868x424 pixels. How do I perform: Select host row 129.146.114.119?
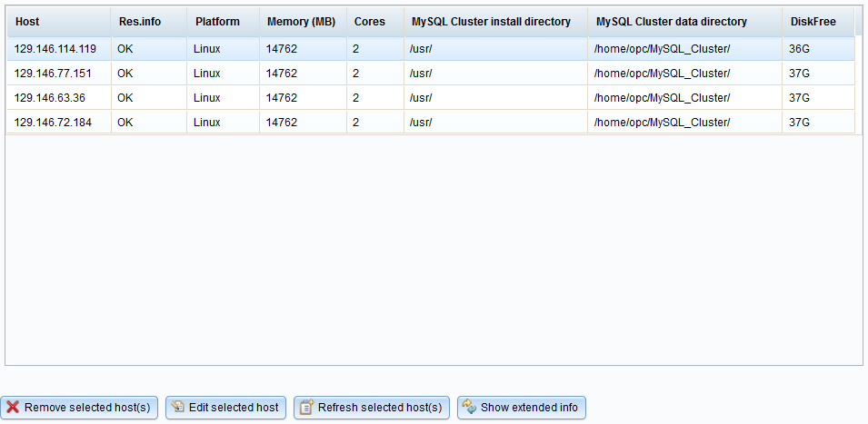55,49
